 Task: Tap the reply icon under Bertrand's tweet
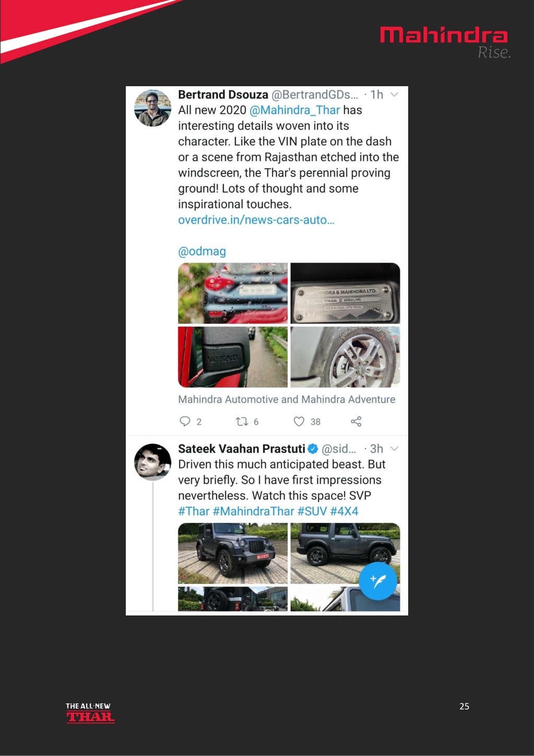point(185,421)
